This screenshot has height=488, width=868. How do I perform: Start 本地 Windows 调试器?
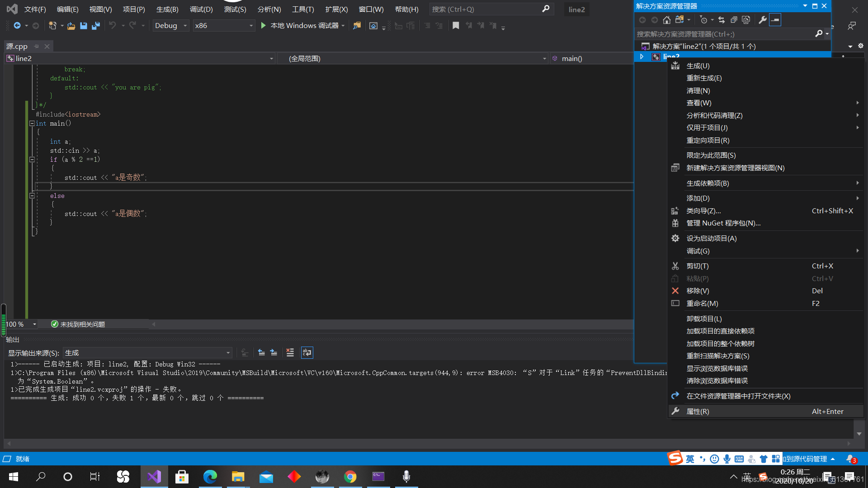point(300,26)
